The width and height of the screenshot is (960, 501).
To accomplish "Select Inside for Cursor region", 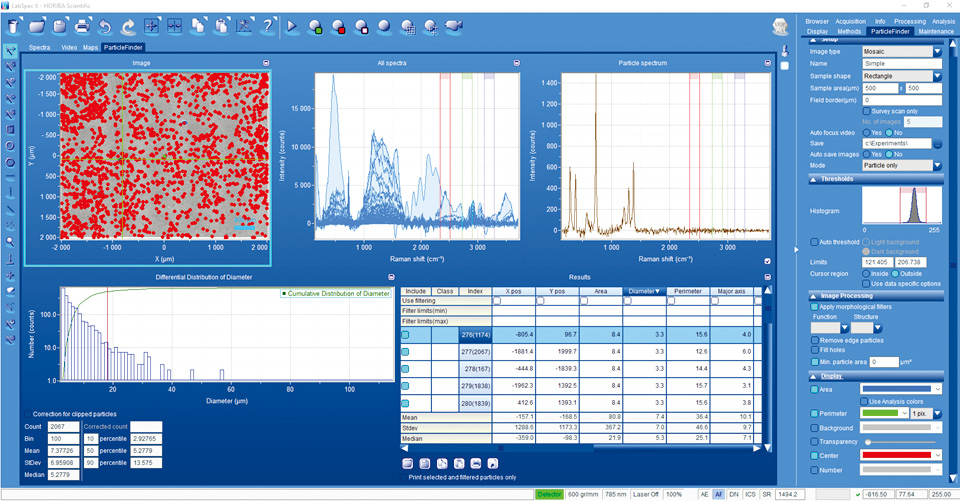I will point(867,273).
